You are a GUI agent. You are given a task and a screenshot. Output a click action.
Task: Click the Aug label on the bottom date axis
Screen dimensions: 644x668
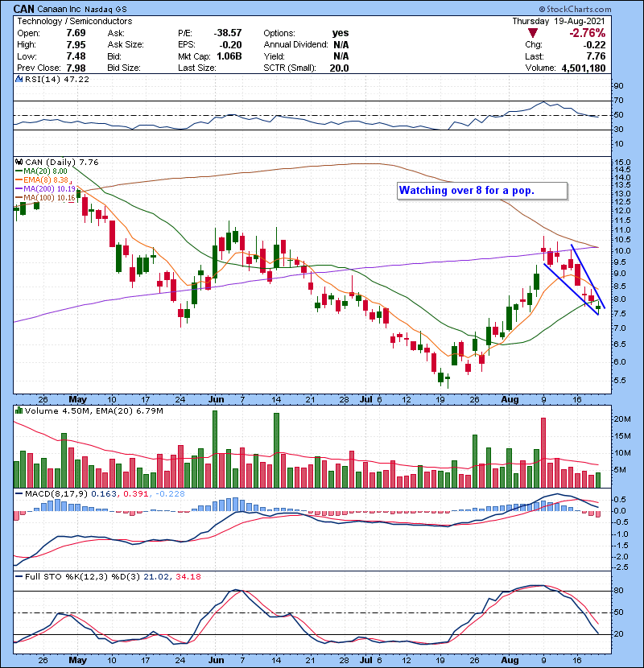510,660
